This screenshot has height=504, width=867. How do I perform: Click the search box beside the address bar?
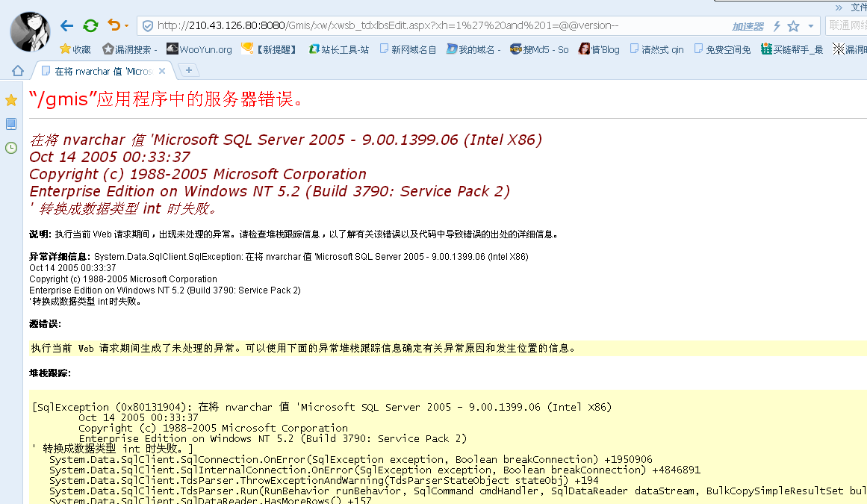point(846,25)
